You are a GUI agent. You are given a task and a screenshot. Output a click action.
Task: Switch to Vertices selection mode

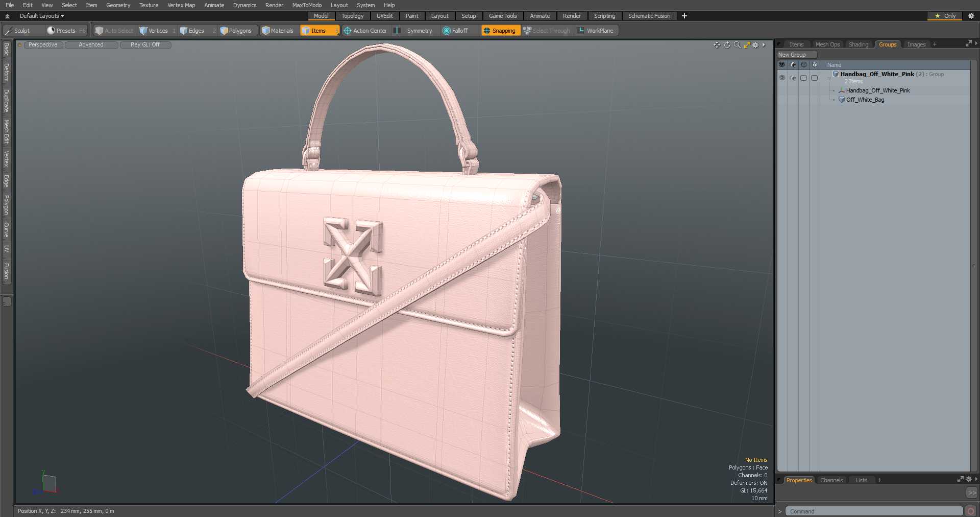point(157,31)
